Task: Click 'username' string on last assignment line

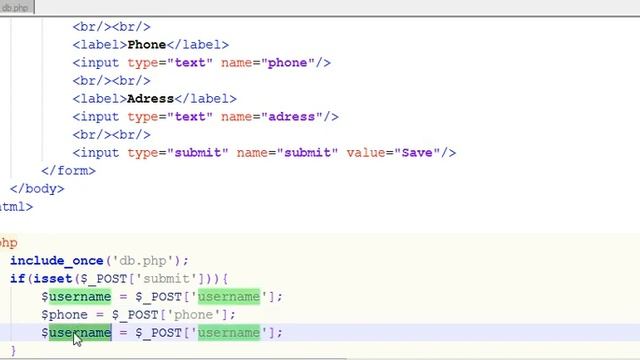Action: pyautogui.click(x=229, y=333)
